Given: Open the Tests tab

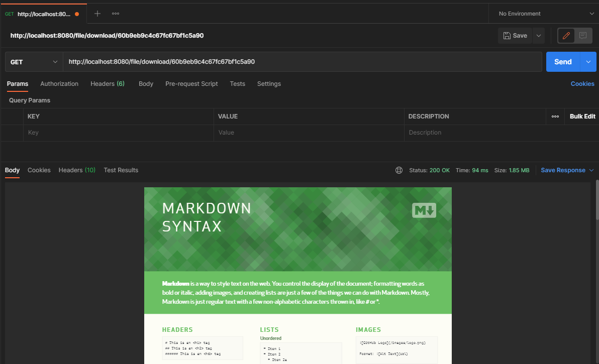Looking at the screenshot, I should tap(237, 83).
